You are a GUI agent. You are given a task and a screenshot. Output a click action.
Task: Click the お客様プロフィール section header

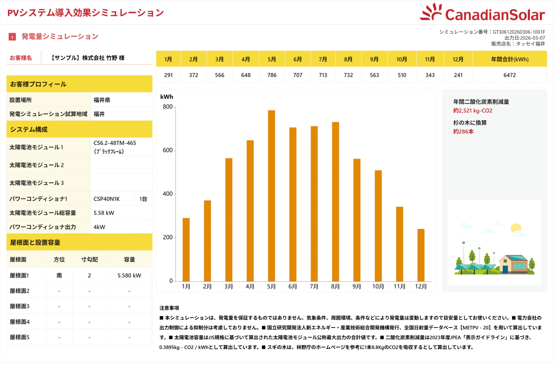click(x=79, y=84)
